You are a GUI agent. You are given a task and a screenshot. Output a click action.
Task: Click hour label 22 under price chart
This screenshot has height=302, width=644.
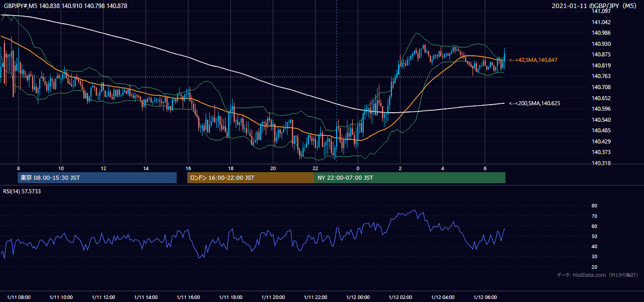click(315, 168)
